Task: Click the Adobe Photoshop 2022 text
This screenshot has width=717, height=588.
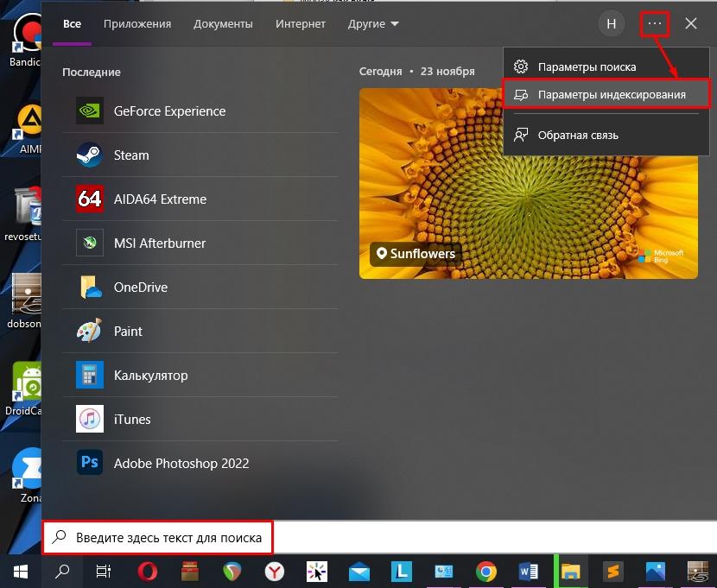Action: tap(181, 464)
